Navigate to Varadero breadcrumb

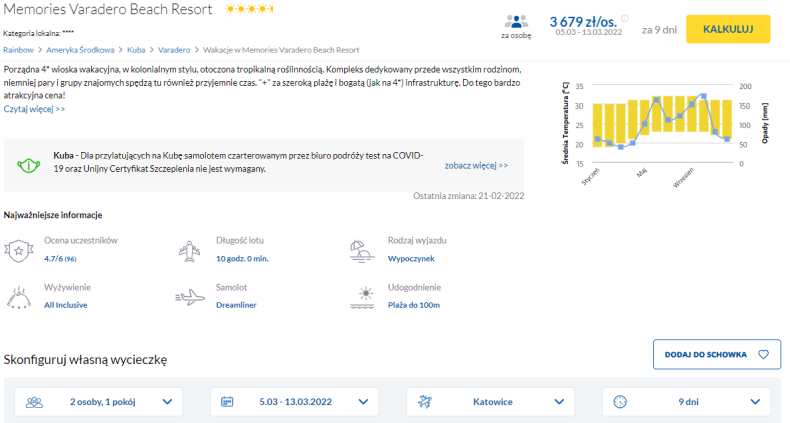174,49
